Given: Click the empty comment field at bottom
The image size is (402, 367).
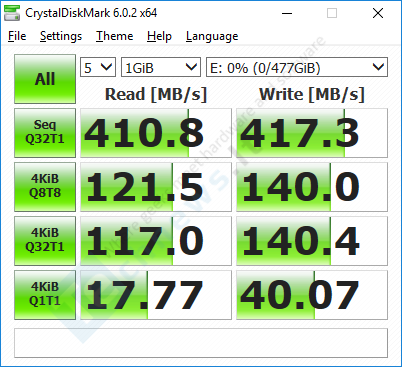Looking at the screenshot, I should coord(201,343).
